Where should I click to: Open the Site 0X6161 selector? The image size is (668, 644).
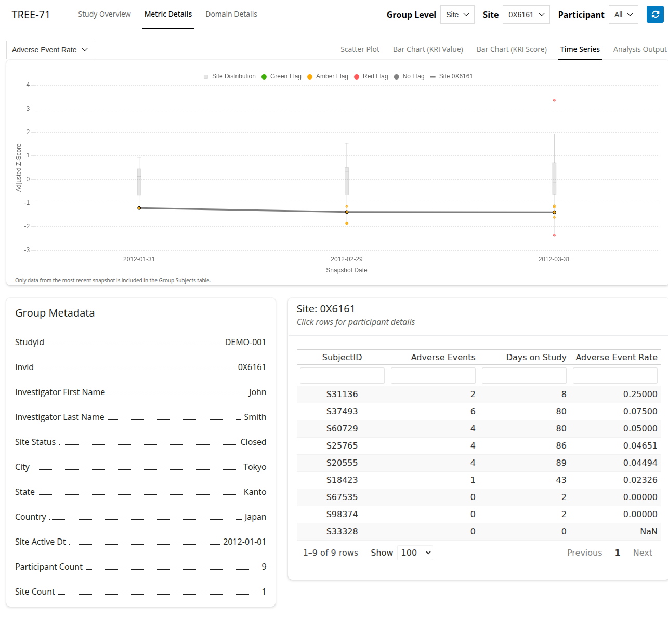[526, 15]
